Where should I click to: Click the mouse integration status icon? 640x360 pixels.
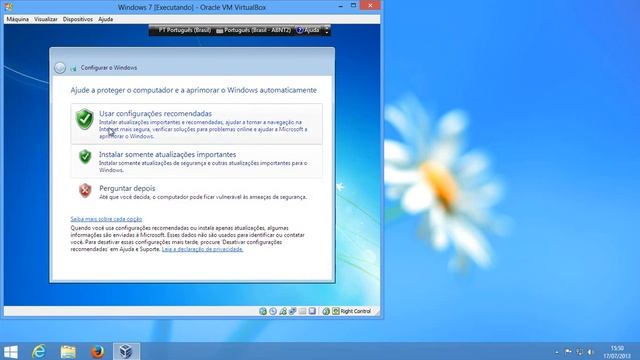[326, 311]
